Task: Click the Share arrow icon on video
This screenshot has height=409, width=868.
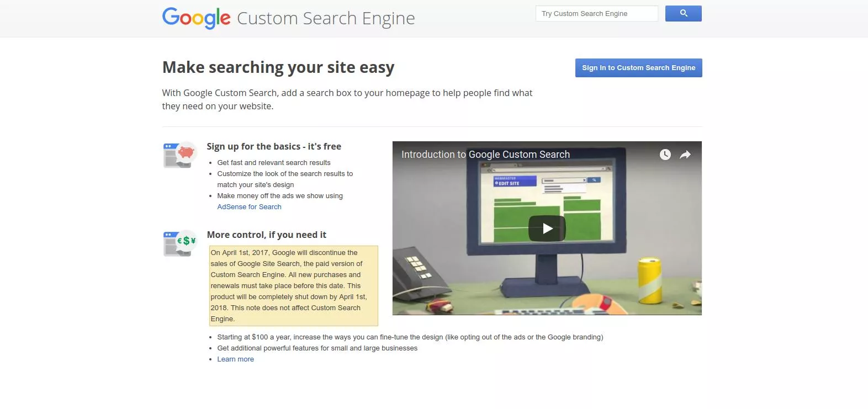Action: click(685, 155)
